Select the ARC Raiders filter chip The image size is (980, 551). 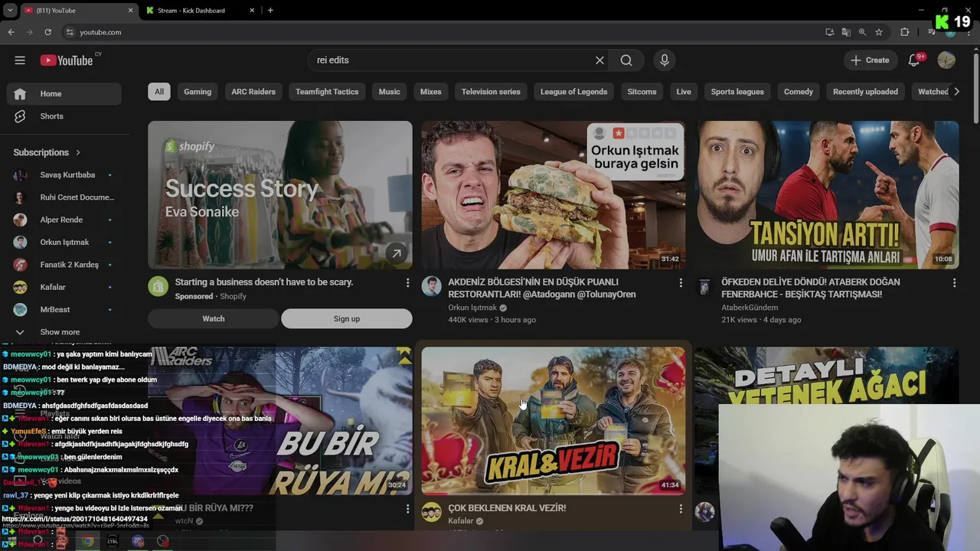pyautogui.click(x=253, y=92)
